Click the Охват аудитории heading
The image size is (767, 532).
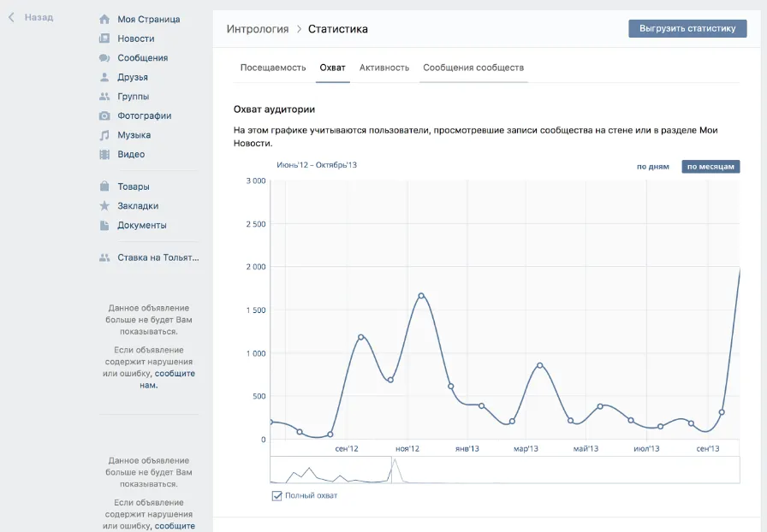275,109
